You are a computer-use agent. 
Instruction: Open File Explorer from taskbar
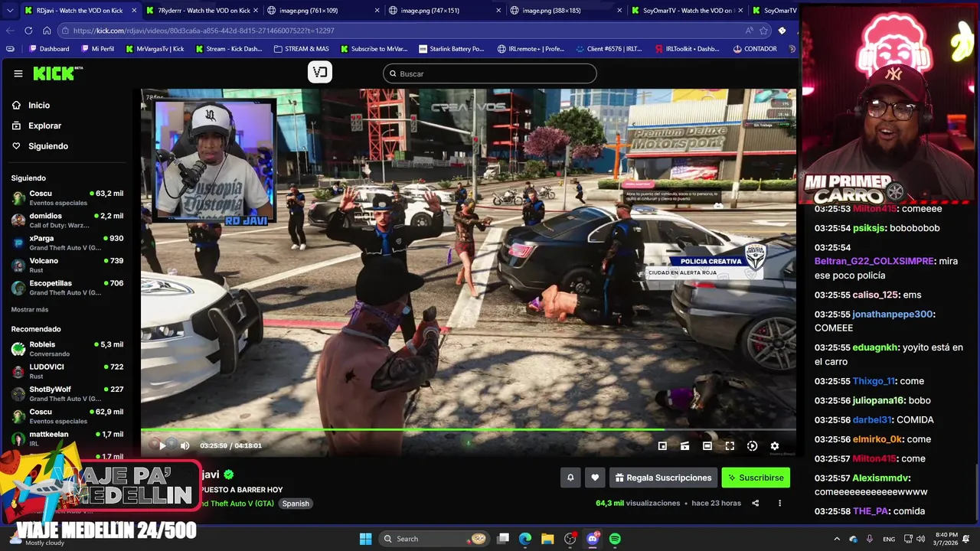547,539
